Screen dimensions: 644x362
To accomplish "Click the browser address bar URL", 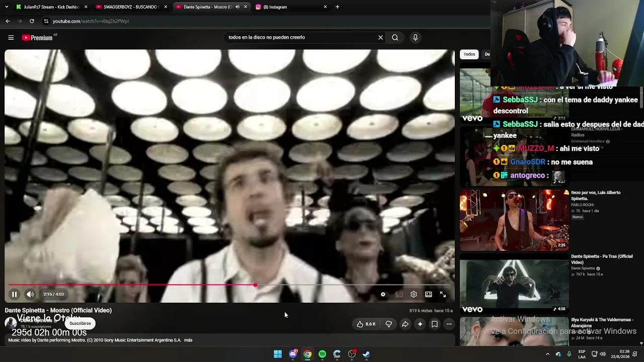I will pyautogui.click(x=91, y=21).
